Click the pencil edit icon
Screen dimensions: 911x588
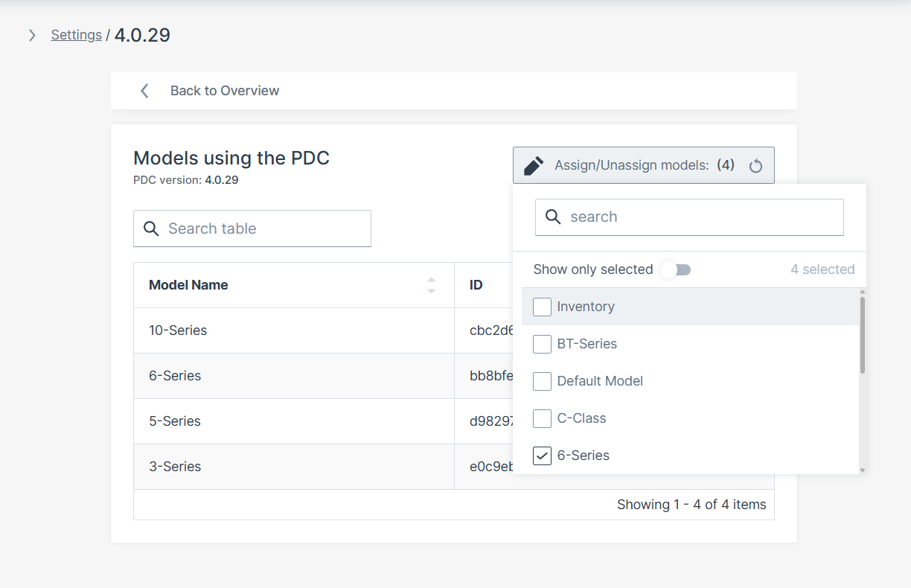pos(534,165)
